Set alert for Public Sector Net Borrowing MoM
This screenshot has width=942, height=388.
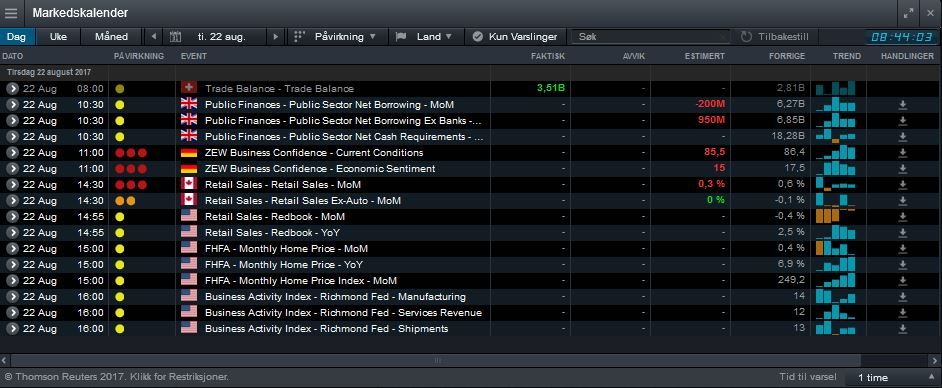click(x=902, y=105)
